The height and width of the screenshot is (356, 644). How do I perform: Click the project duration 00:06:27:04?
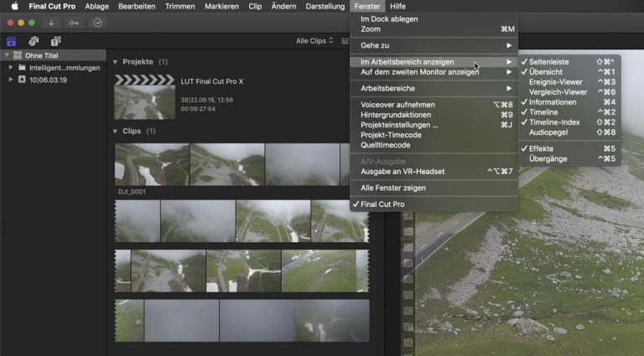click(x=198, y=109)
